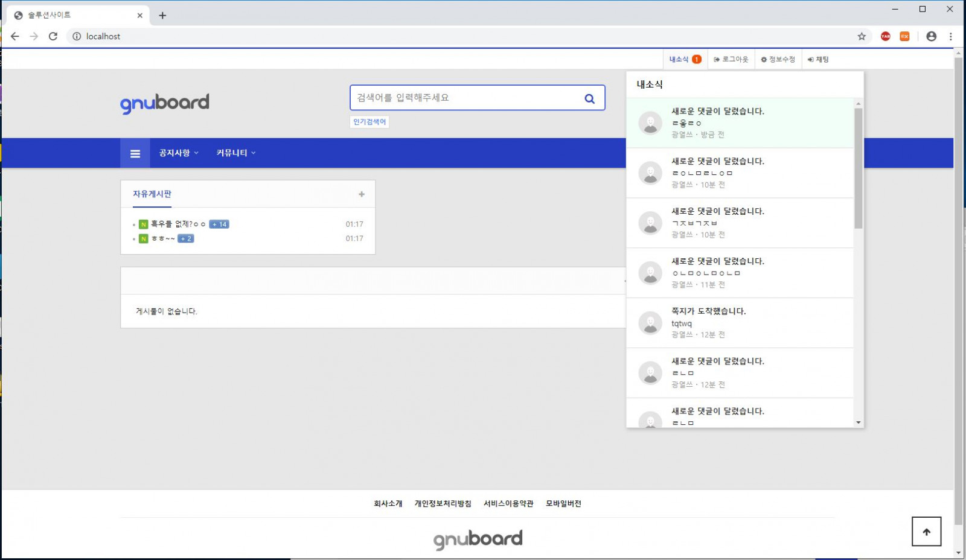Go back using the browser back arrow

pyautogui.click(x=15, y=36)
